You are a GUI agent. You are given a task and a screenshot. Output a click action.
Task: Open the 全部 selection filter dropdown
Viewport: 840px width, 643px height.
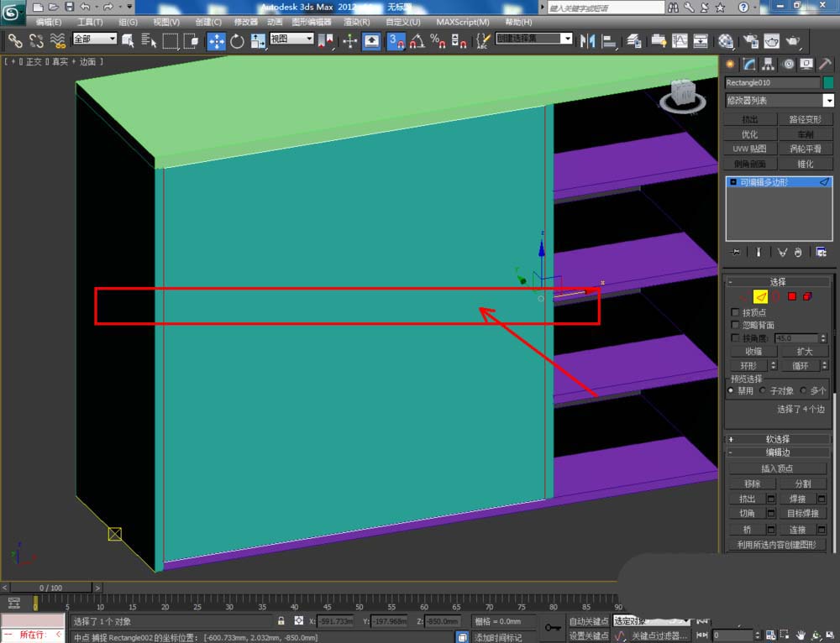point(95,39)
